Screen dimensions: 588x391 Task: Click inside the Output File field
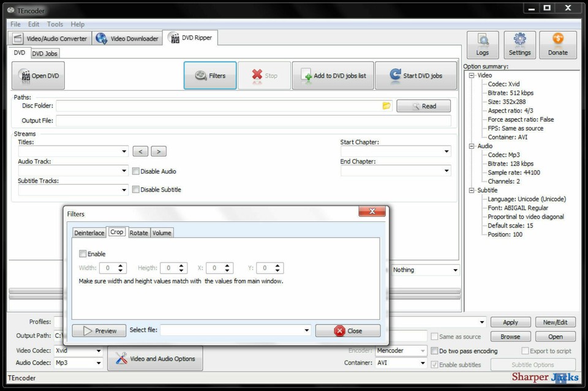[x=245, y=121]
